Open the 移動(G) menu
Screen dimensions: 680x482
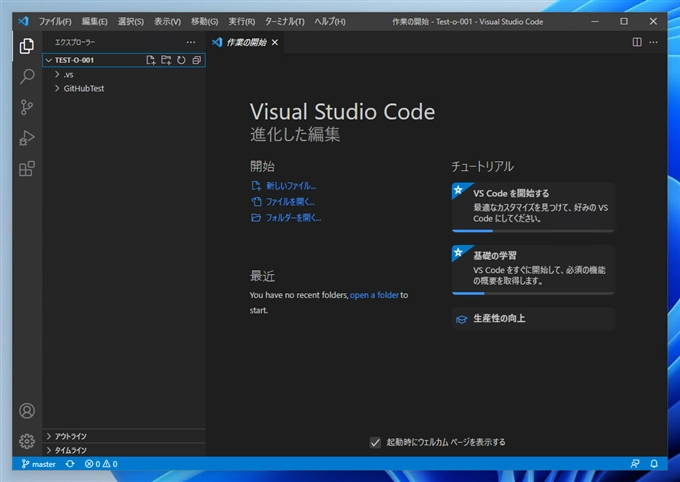point(204,21)
